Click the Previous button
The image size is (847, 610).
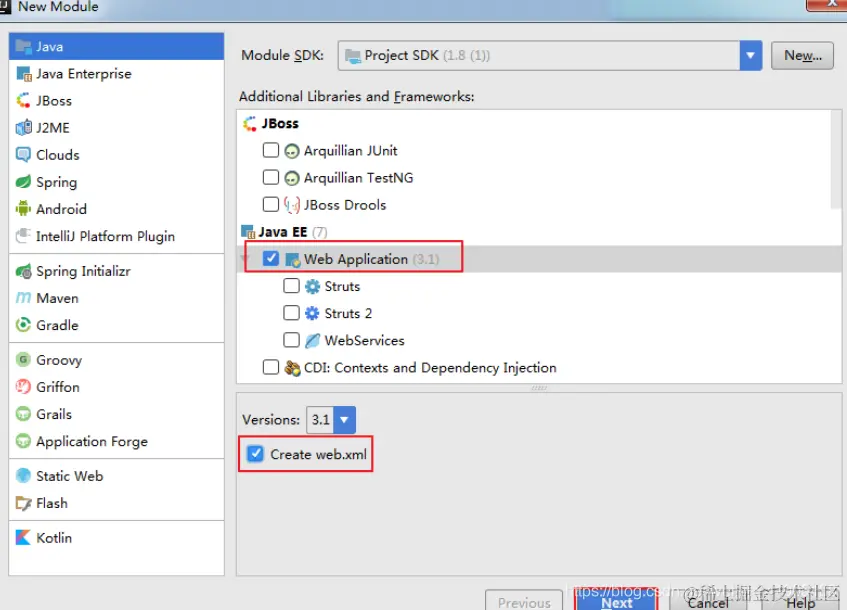click(x=524, y=600)
